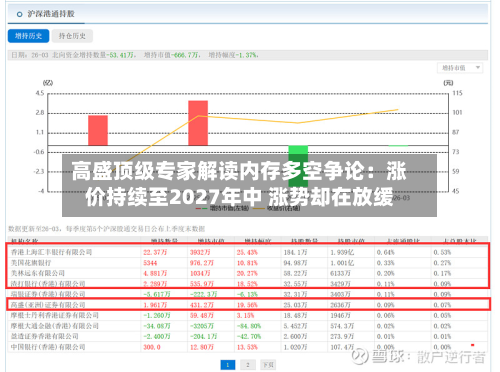This screenshot has width=500, height=372.
Task: Click the 1.939亿 holding value
Action: point(342,252)
